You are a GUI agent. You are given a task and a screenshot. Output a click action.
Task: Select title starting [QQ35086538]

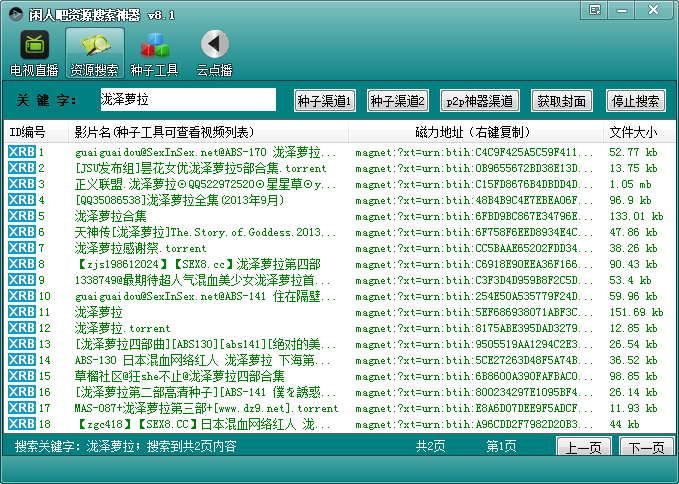point(180,200)
